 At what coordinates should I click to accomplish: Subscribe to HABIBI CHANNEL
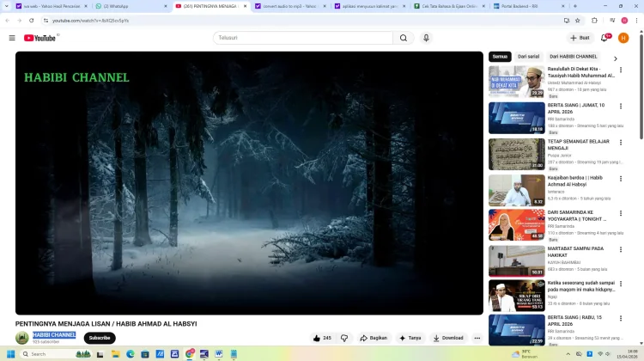point(100,338)
